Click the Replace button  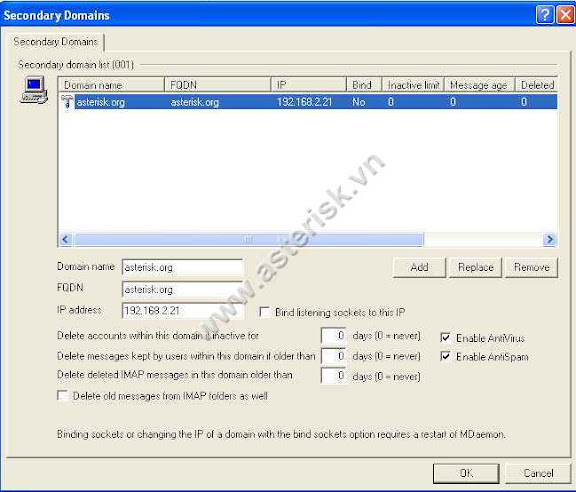point(476,267)
